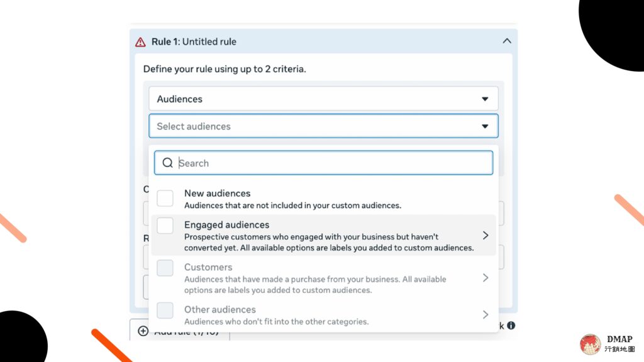
Task: Expand Engaged audiences with its right chevron
Action: (486, 236)
